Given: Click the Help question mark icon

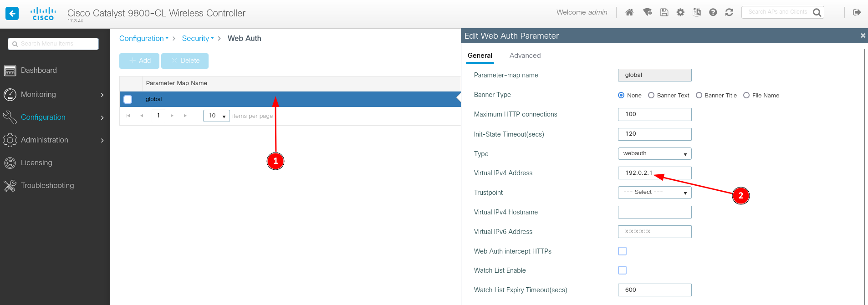Looking at the screenshot, I should [x=713, y=12].
